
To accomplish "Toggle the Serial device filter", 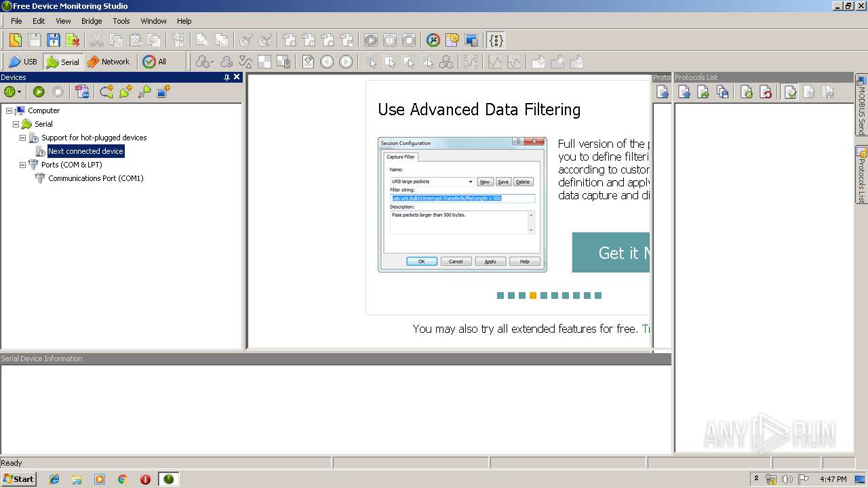I will pyautogui.click(x=62, y=62).
